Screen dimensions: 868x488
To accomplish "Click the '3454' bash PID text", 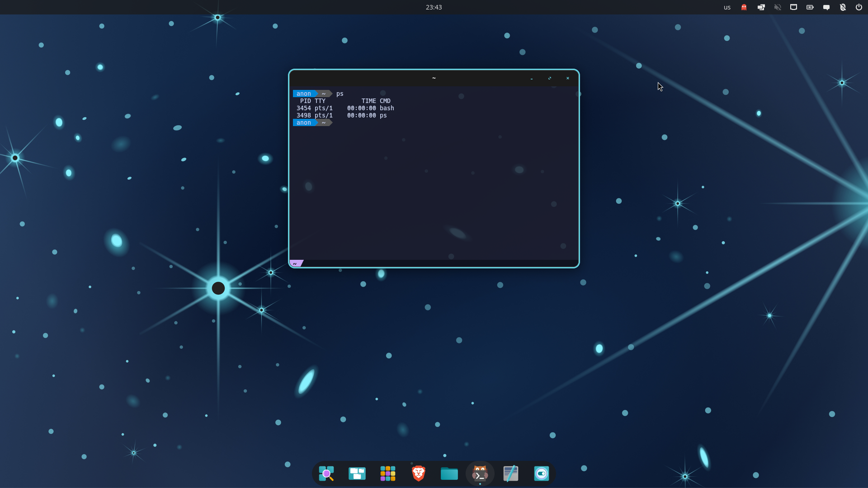I will click(303, 108).
